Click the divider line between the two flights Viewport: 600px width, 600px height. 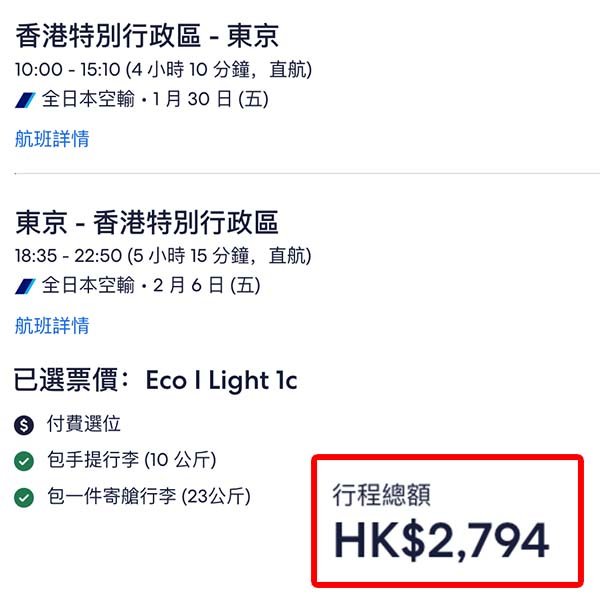(x=300, y=173)
